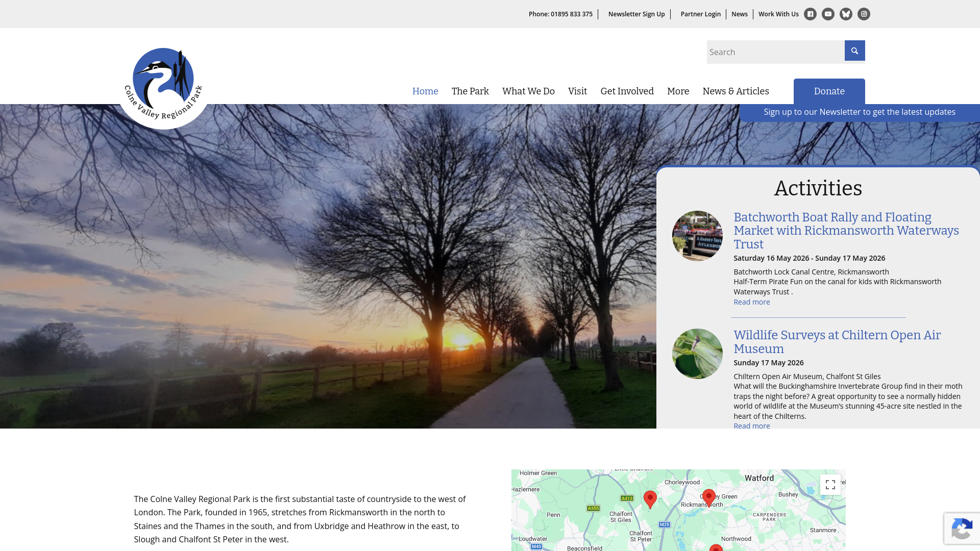This screenshot has height=551, width=980.
Task: Click 'Chiltern Open Air Museum, Chalfont St Giles' text
Action: (x=807, y=377)
